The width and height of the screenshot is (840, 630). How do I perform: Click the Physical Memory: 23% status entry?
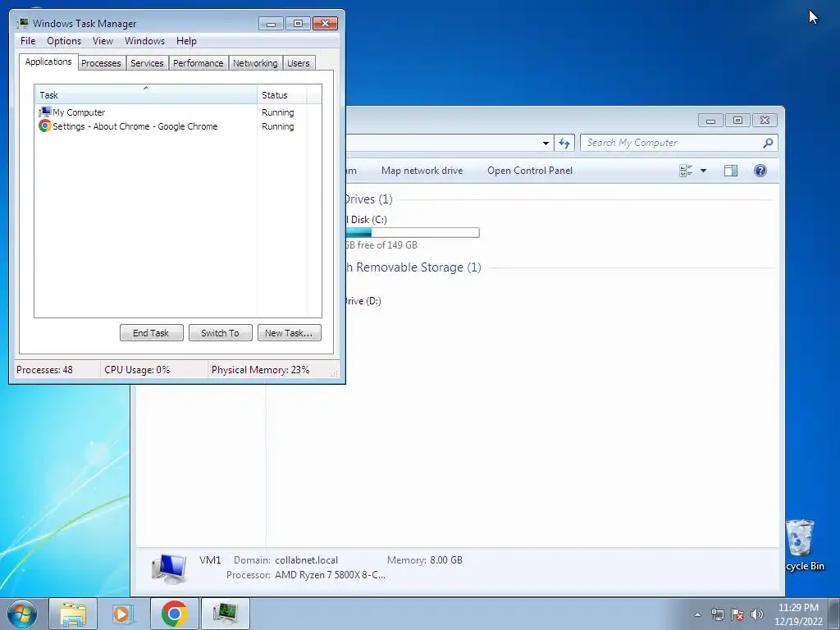coord(260,370)
